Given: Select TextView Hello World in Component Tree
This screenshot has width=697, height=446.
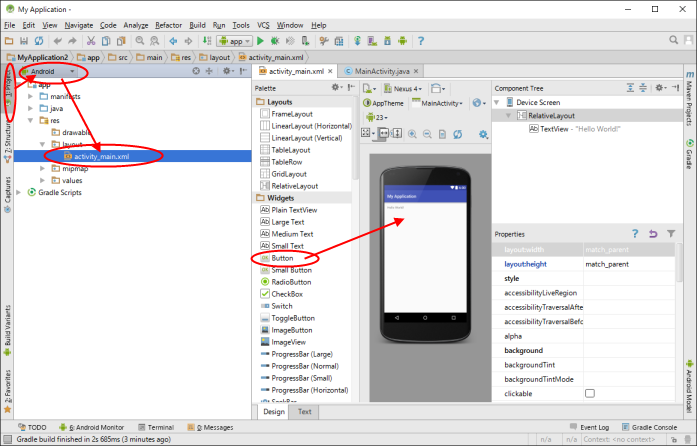Looking at the screenshot, I should 575,129.
